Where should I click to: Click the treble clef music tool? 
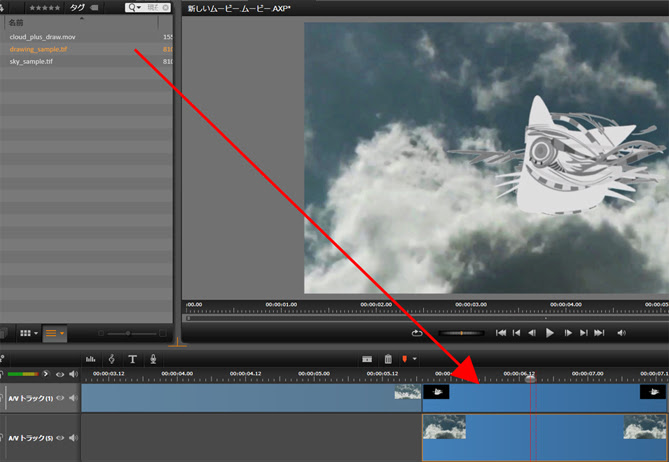pos(112,359)
